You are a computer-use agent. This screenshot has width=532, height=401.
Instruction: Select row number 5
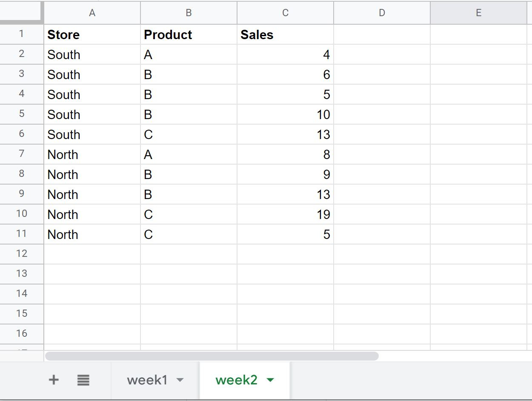point(22,114)
